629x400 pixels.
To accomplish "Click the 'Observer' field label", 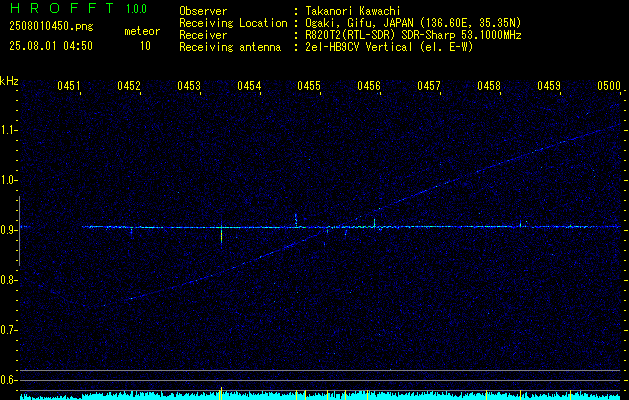I will point(203,11).
